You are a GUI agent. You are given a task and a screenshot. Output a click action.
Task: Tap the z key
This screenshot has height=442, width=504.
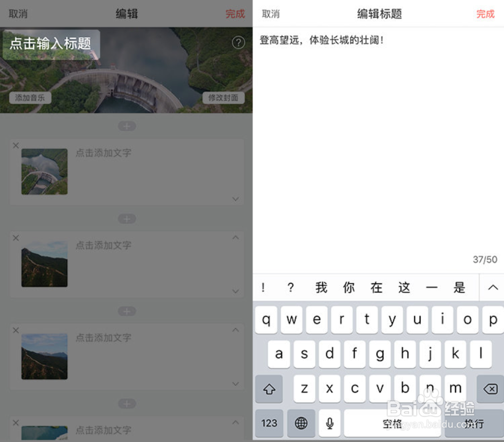pos(304,389)
